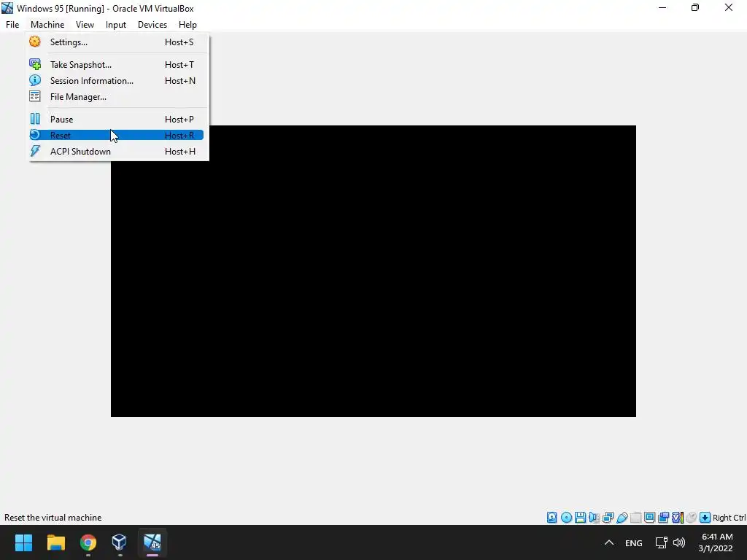Open Session Information... from the menu
The width and height of the screenshot is (747, 560).
(x=116, y=81)
